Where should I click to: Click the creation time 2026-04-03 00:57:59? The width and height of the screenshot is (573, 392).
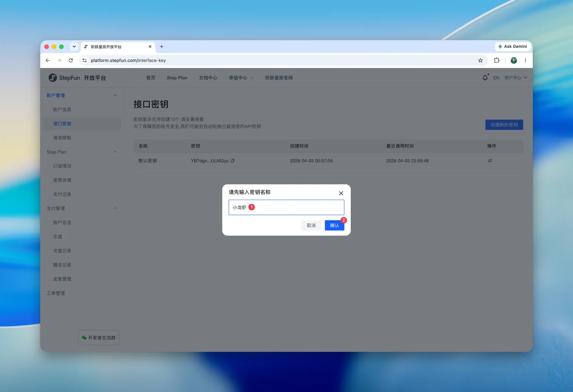(x=311, y=161)
